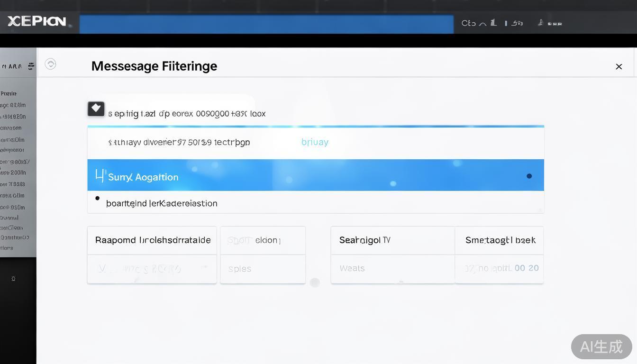Expand the caret next to Cto in top bar
The image size is (637, 364).
click(x=482, y=23)
